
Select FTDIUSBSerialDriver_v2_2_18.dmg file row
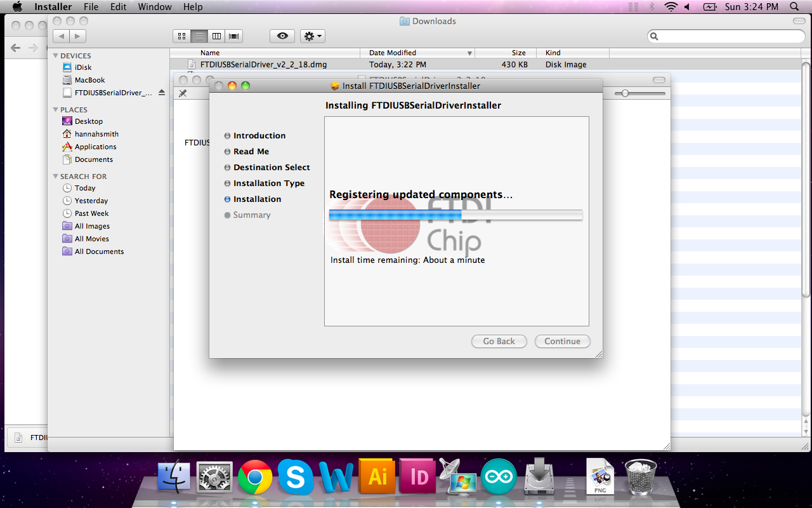pyautogui.click(x=485, y=64)
